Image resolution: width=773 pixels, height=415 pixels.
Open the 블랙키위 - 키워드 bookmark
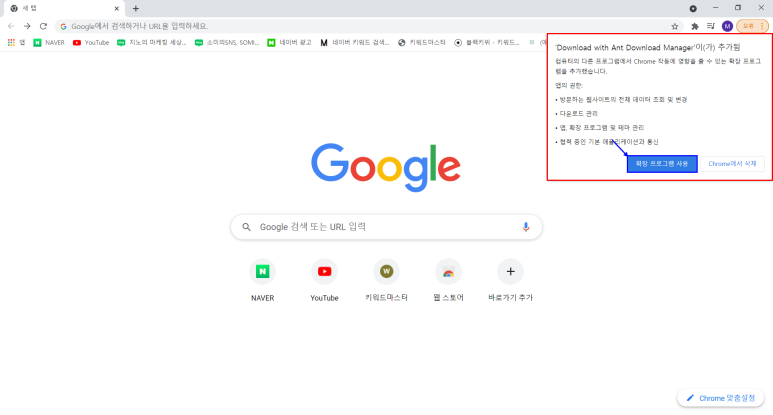coord(487,43)
